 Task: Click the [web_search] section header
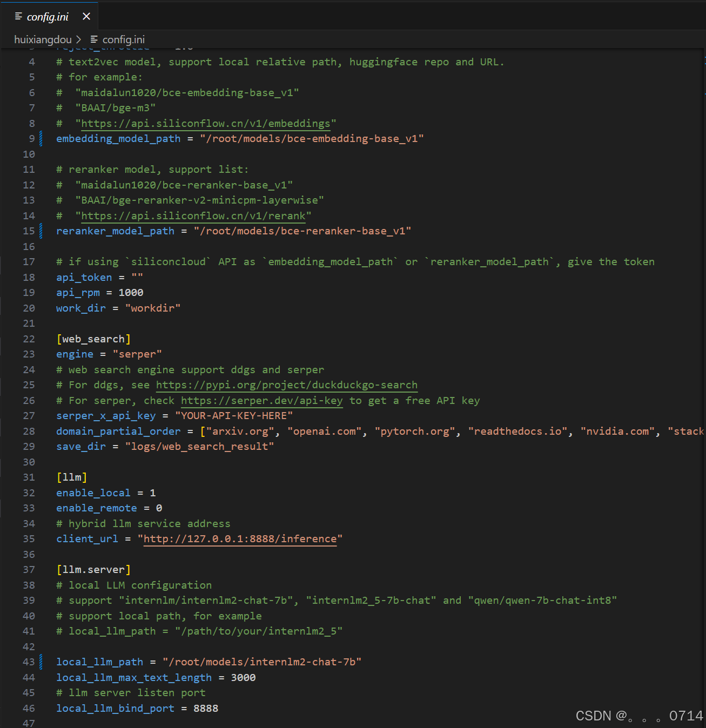pos(93,339)
